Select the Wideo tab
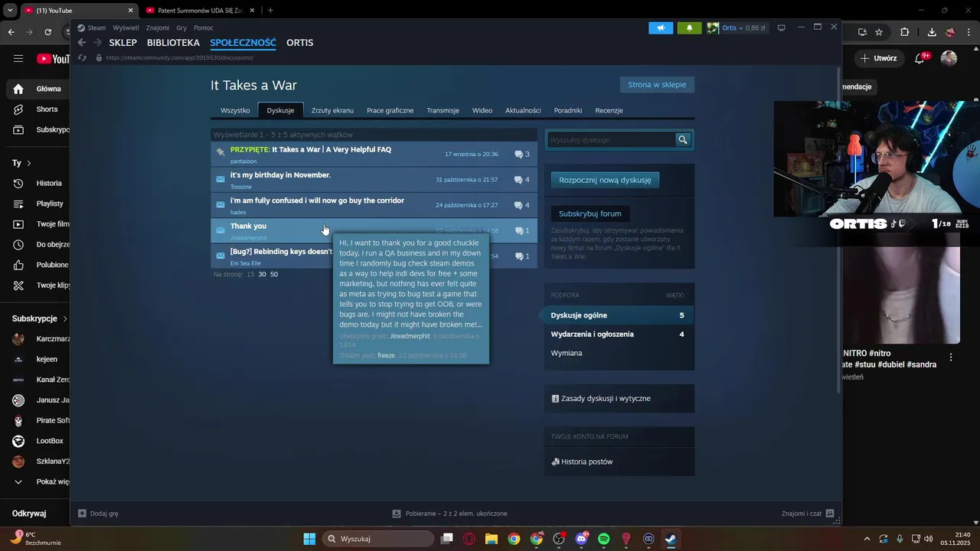 click(482, 110)
